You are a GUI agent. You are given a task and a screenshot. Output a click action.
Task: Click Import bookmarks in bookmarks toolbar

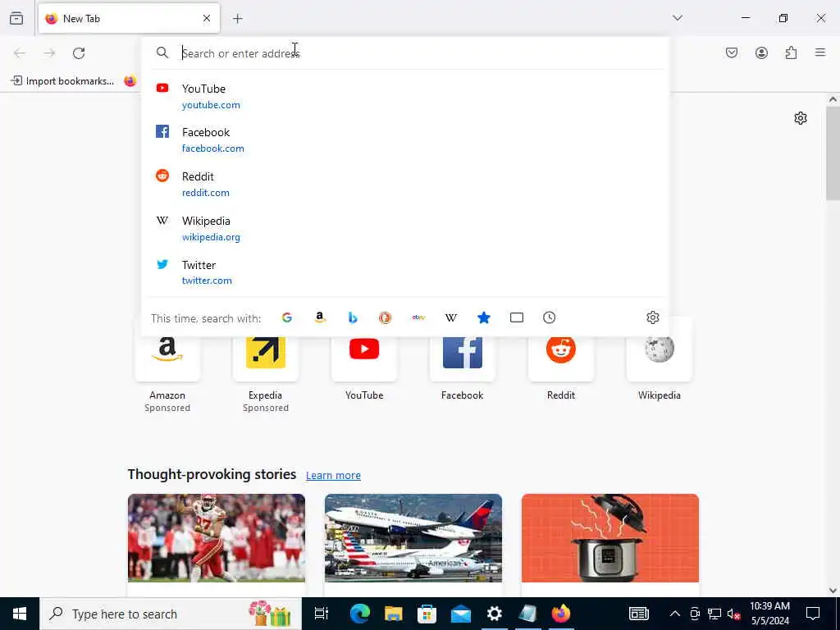click(62, 81)
